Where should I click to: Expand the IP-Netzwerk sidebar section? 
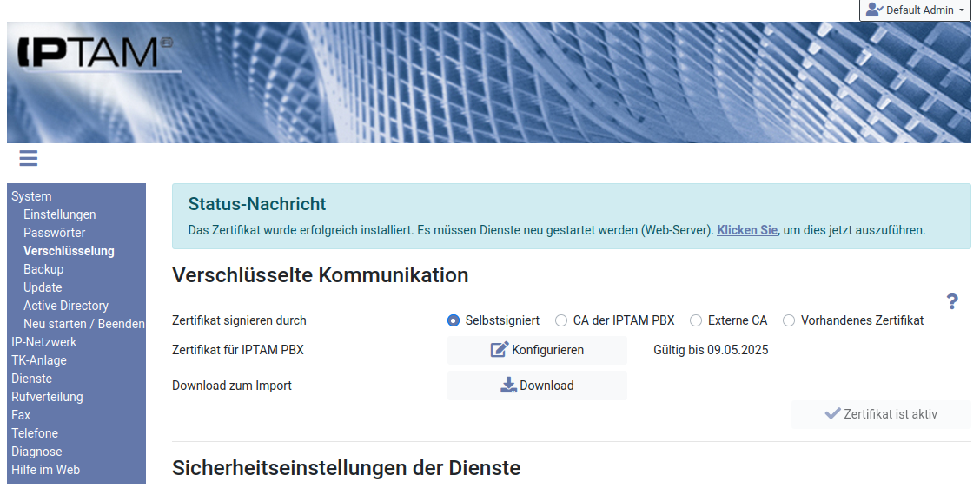[44, 342]
